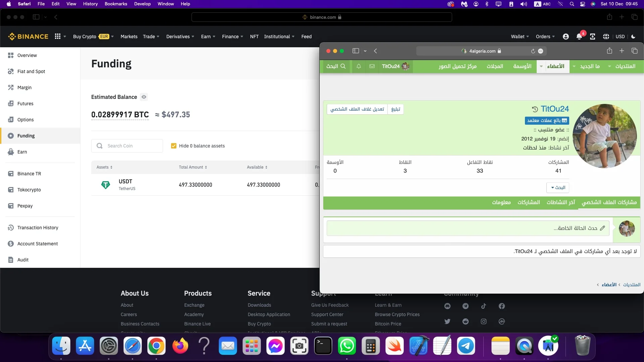Open the البحث dropdown button on profile
The height and width of the screenshot is (362, 644).
point(558,187)
